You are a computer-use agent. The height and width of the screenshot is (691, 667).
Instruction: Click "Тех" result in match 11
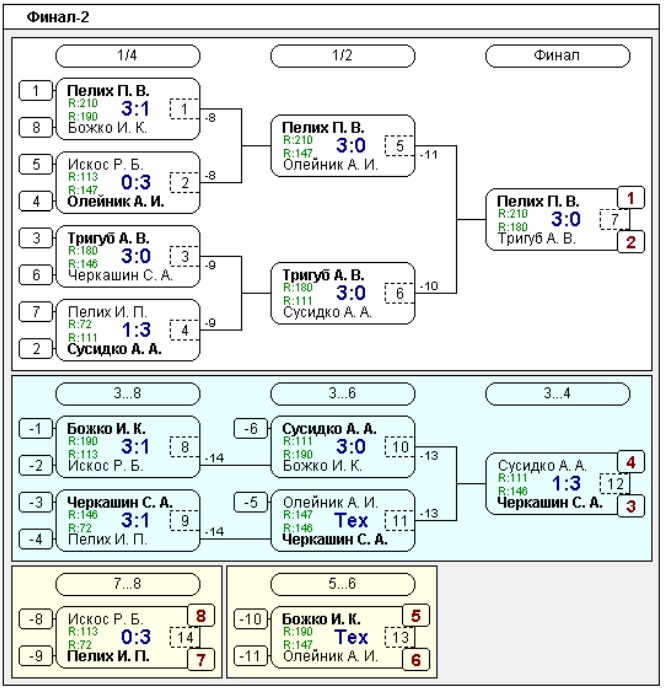tap(351, 520)
